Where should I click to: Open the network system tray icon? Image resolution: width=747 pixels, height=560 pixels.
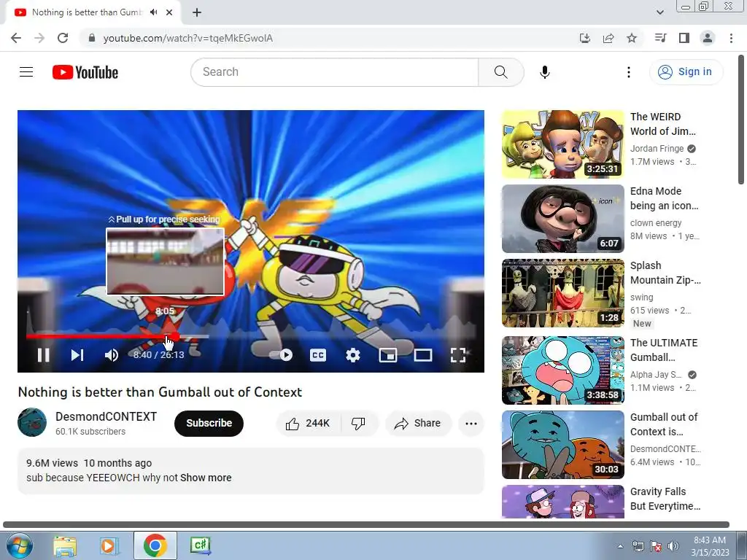pyautogui.click(x=638, y=546)
